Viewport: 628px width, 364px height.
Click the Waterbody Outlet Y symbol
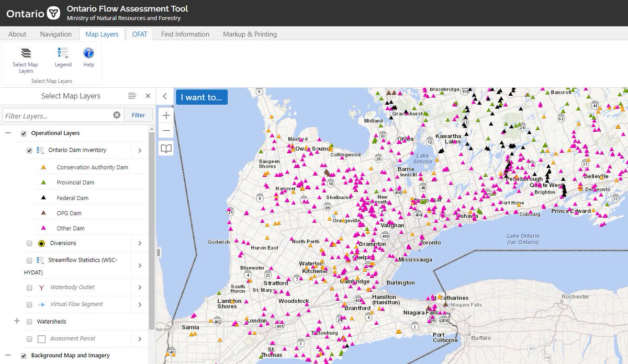[x=42, y=288]
